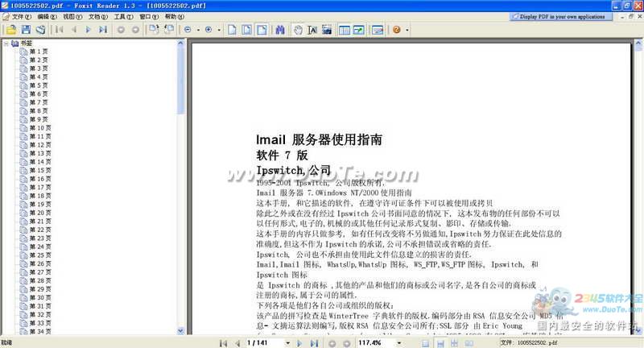Screen dimensions: 644x348
Task: Go to first page using top toolbar
Action: pos(59,30)
